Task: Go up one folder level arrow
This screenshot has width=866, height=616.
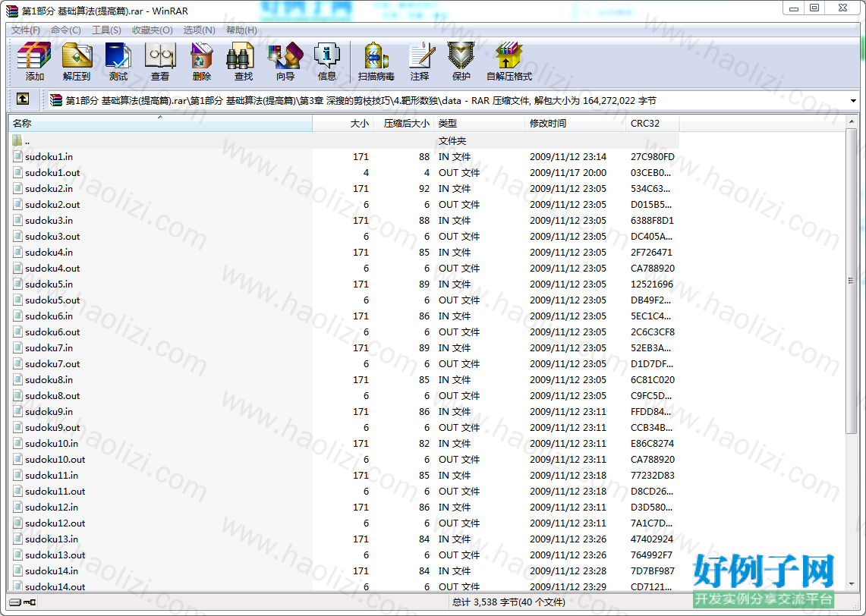Action: (x=23, y=99)
